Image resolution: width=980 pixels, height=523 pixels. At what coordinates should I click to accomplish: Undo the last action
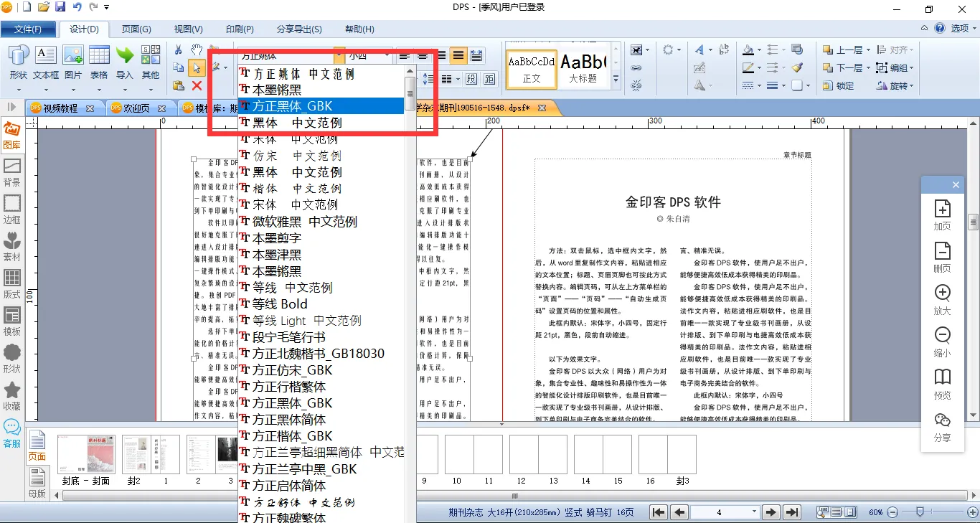tap(77, 7)
